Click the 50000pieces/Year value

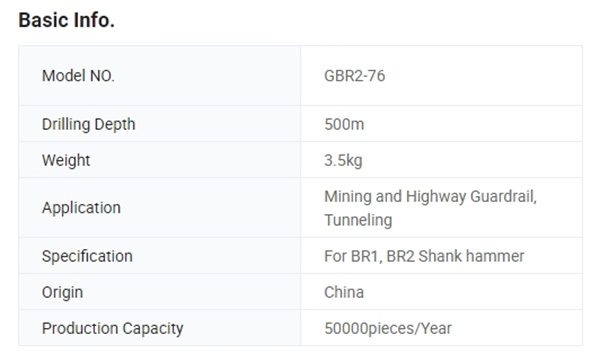tap(388, 328)
